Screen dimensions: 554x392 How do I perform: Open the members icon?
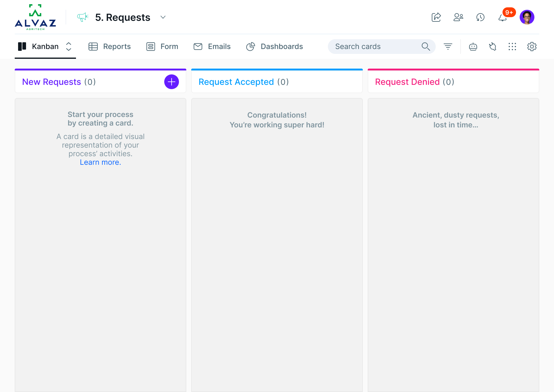(x=458, y=17)
